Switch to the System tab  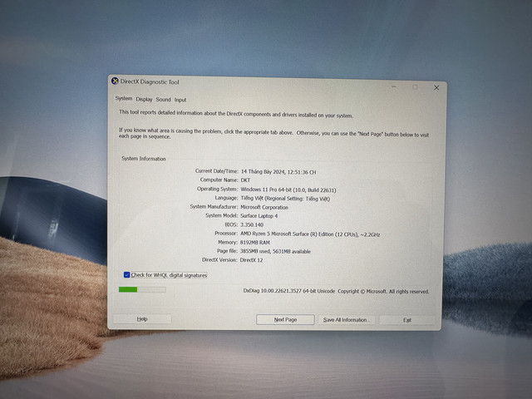(x=124, y=98)
